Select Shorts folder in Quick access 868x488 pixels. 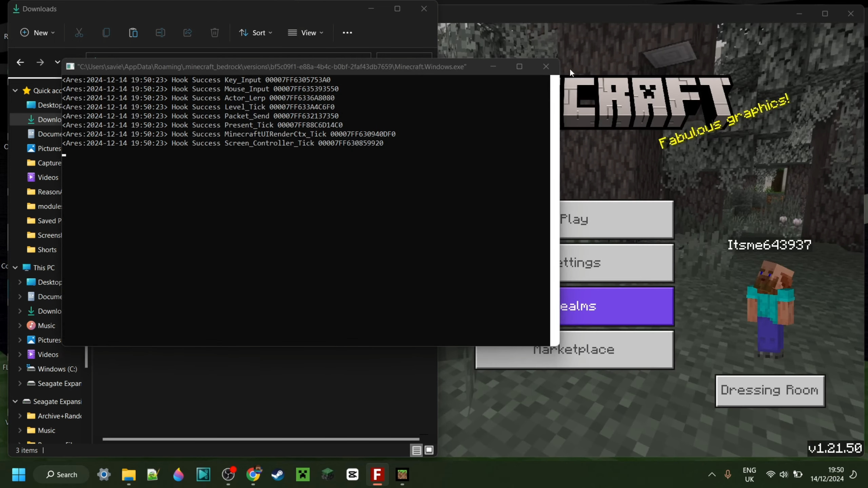(41, 250)
